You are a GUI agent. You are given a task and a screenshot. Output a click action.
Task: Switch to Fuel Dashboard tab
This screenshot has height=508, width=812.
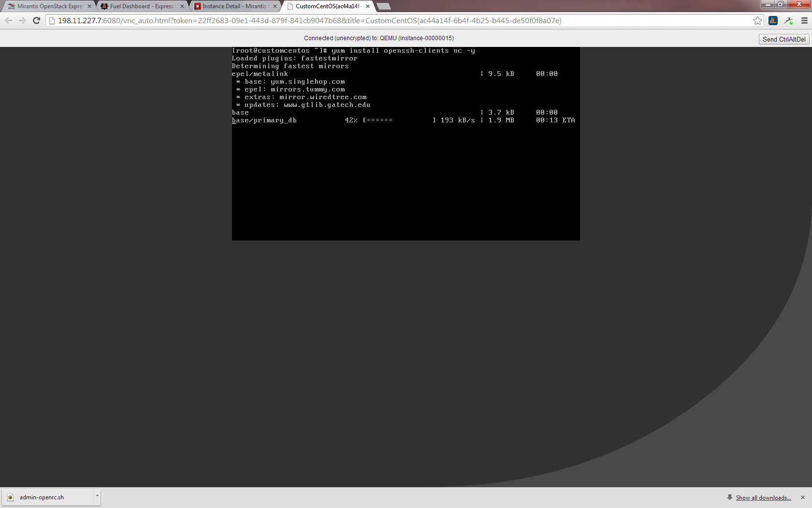point(140,6)
